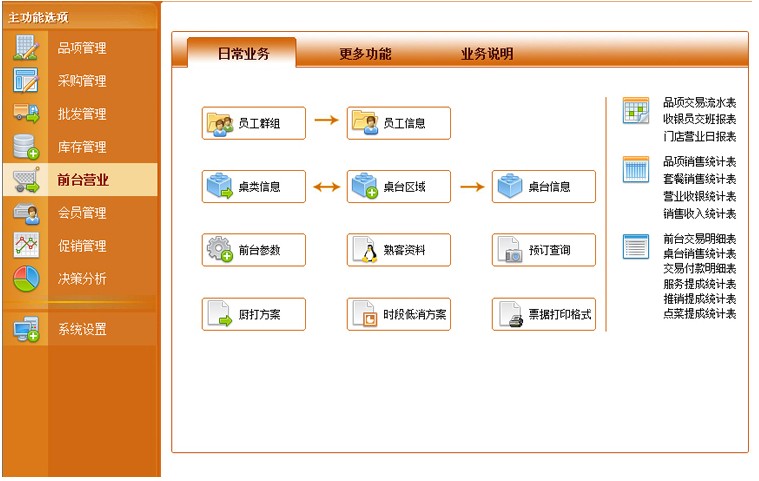The height and width of the screenshot is (481, 759).
Task: Select 品项管理 in the sidebar menu
Action: point(80,47)
